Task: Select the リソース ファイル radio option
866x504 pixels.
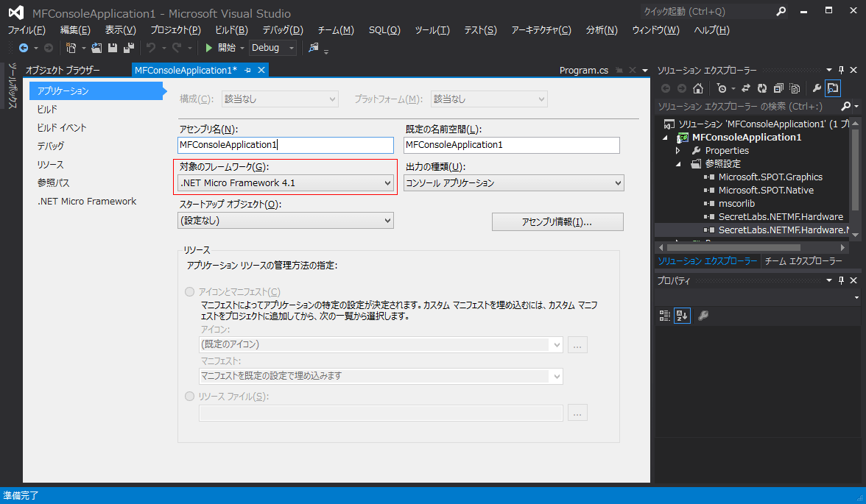Action: coord(190,396)
